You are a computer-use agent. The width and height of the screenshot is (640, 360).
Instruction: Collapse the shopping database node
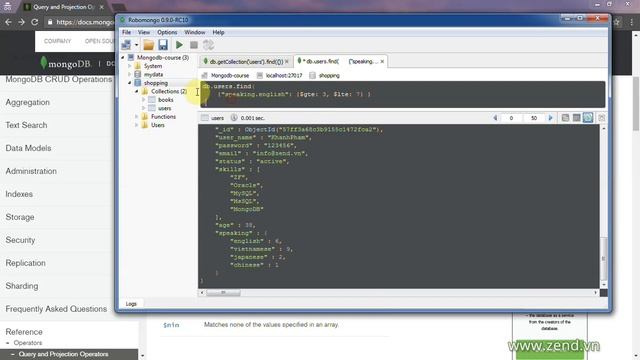tap(130, 83)
